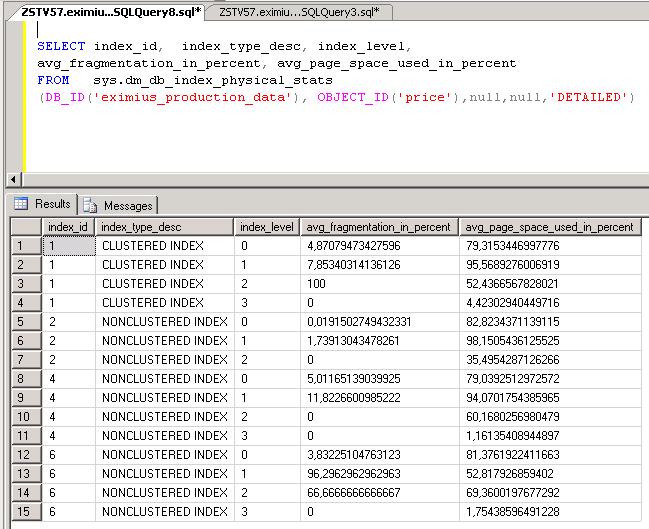Image resolution: width=649 pixels, height=529 pixels.
Task: Select row 3 by its row header
Action: [22, 284]
